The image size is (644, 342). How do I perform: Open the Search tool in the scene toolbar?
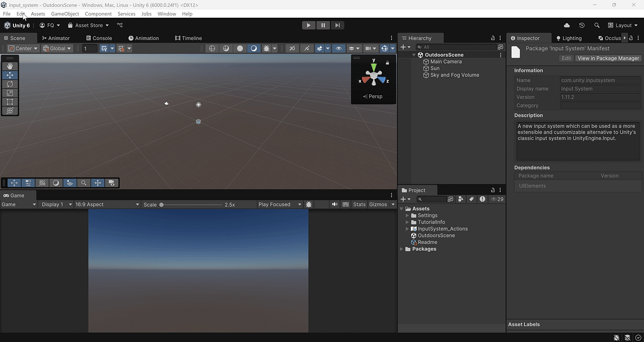pos(84,183)
